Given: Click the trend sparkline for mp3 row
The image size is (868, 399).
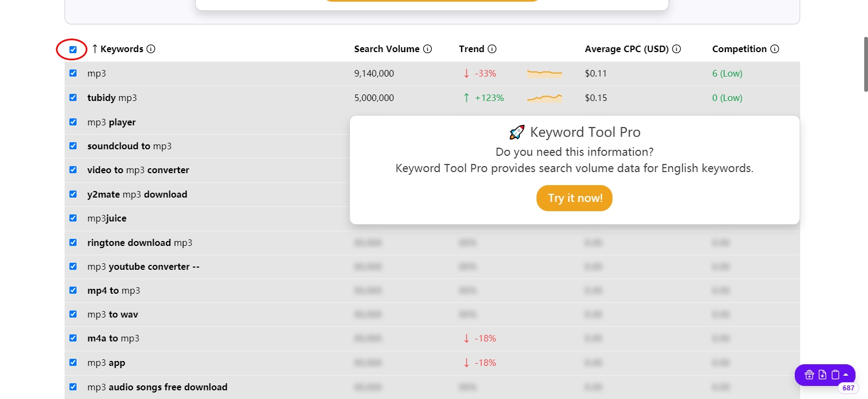Looking at the screenshot, I should click(x=545, y=73).
